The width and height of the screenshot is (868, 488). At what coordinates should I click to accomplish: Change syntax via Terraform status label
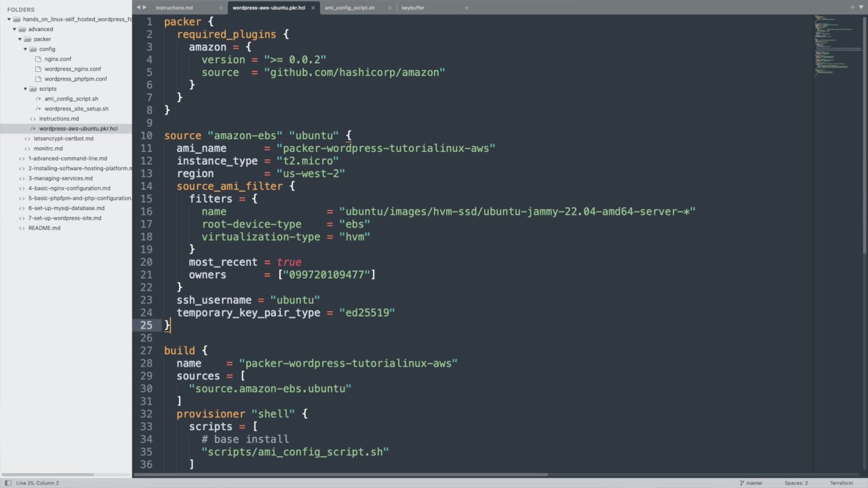pos(841,483)
